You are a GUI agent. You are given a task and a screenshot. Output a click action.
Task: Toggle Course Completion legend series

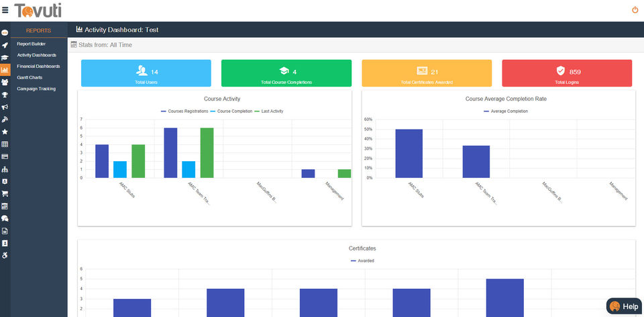point(231,111)
